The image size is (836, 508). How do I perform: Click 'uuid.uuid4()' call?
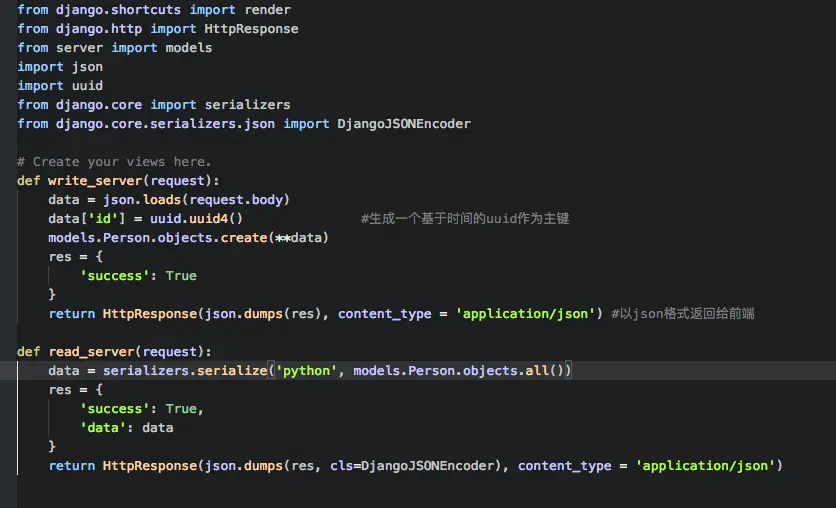(x=196, y=219)
